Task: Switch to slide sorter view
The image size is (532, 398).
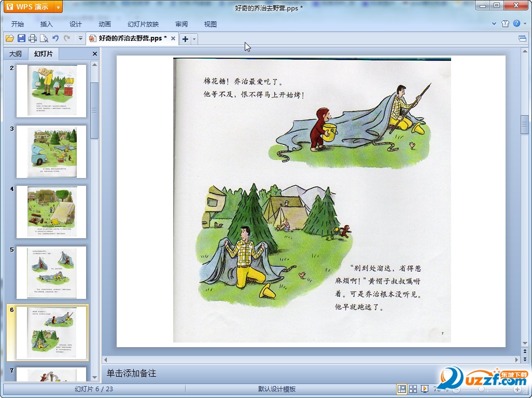Action: [x=413, y=389]
